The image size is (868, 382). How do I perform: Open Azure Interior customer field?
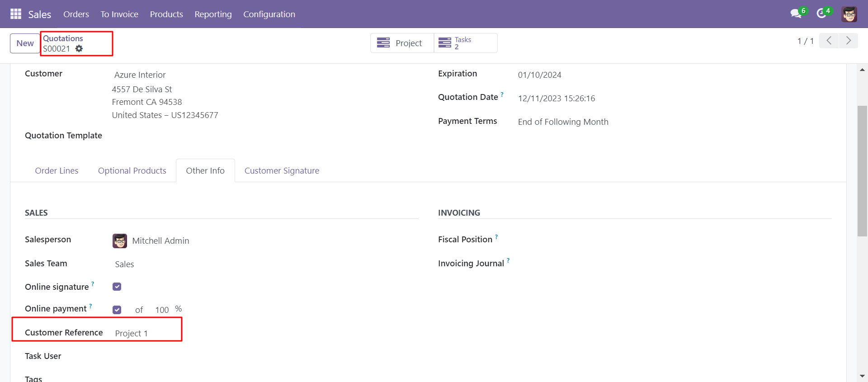[x=140, y=75]
